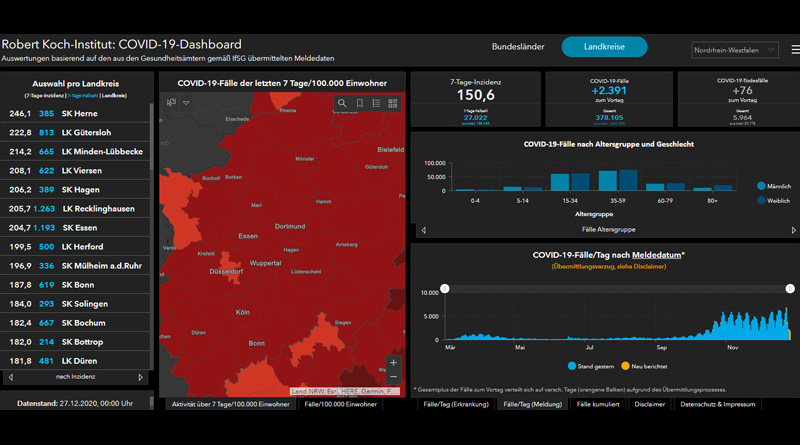Click the map attribution Land NRW, Esri
Image resolution: width=800 pixels, height=445 pixels.
[x=344, y=391]
